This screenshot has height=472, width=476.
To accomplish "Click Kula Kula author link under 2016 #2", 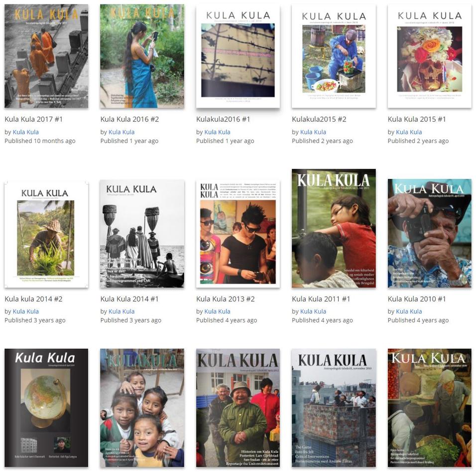I will coord(121,132).
